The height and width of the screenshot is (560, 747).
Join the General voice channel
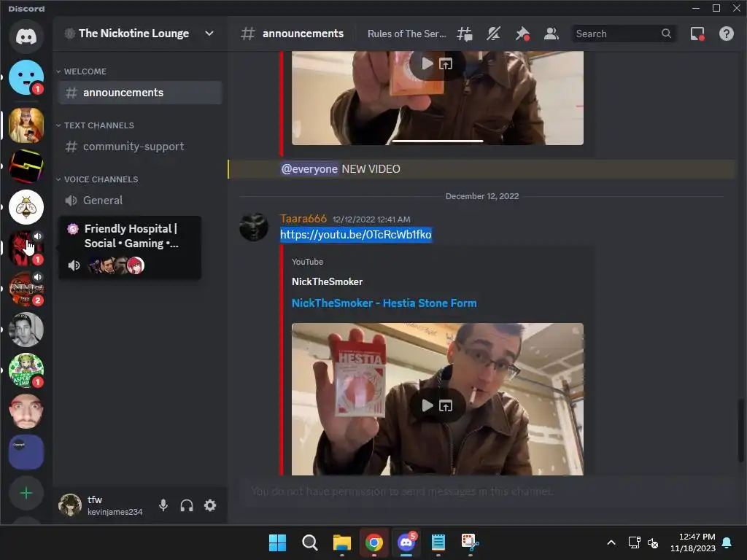[x=140, y=200]
